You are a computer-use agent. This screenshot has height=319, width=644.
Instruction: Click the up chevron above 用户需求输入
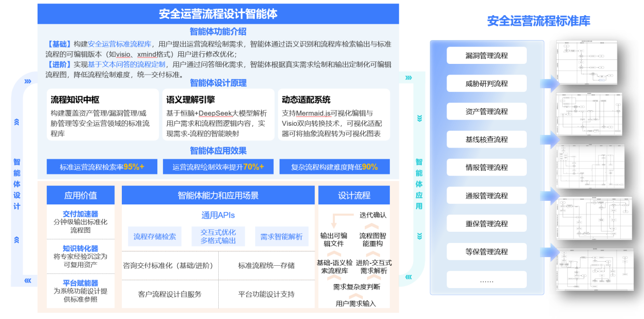tap(355, 295)
